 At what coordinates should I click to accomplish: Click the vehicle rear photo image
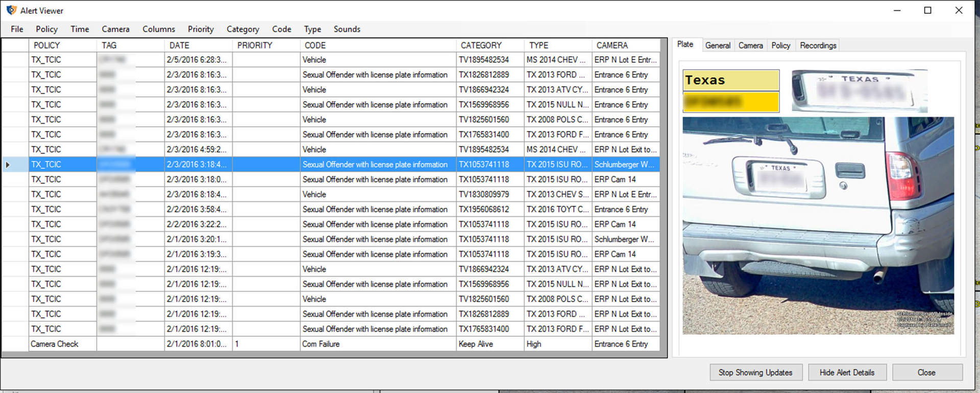click(818, 225)
